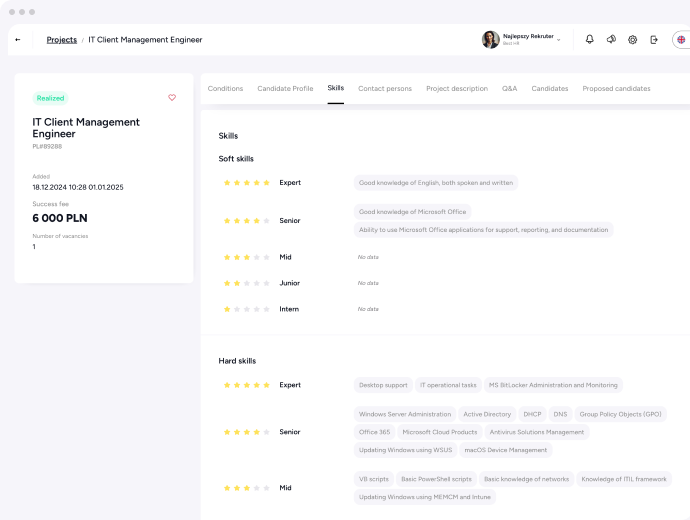Go to the Projects breadcrumb link
690x520 pixels.
[x=61, y=40]
